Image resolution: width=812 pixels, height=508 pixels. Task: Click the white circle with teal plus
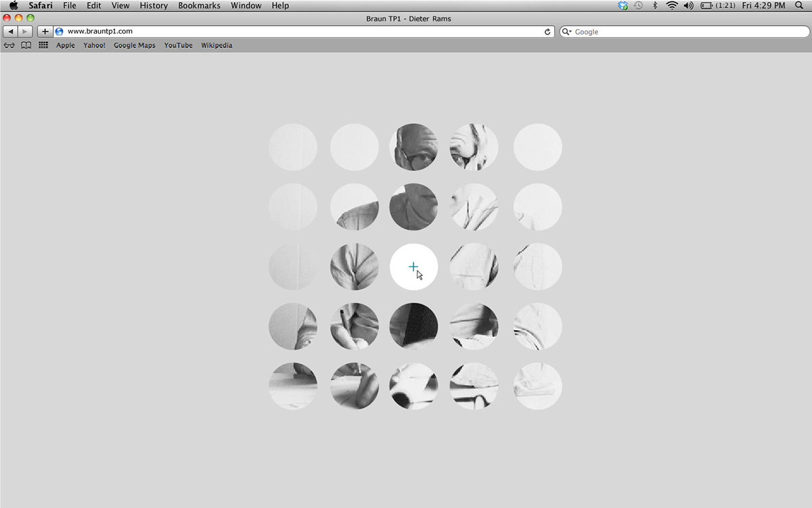(413, 267)
